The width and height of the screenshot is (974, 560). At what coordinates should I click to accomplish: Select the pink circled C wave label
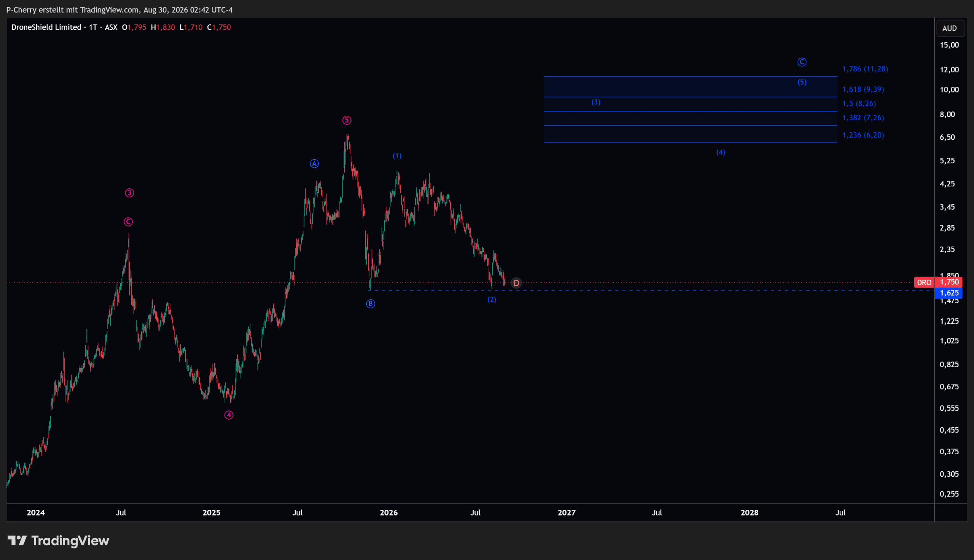tap(128, 222)
